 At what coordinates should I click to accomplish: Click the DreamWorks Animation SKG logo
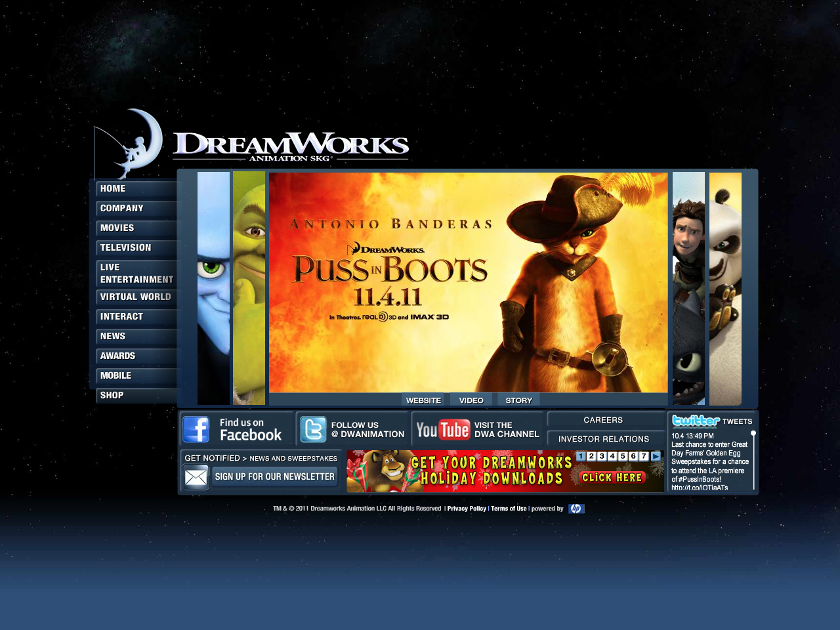(251, 143)
